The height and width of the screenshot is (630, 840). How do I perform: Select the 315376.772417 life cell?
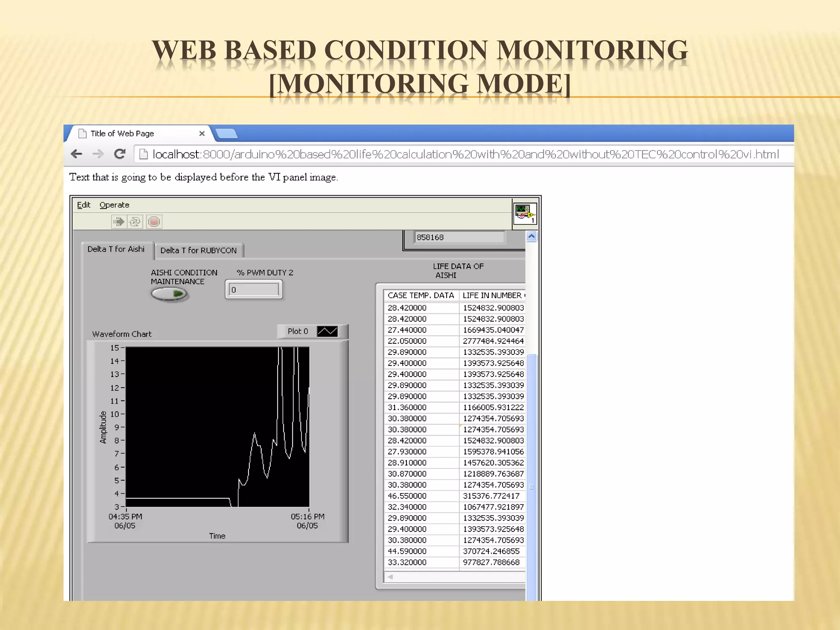[x=492, y=496]
